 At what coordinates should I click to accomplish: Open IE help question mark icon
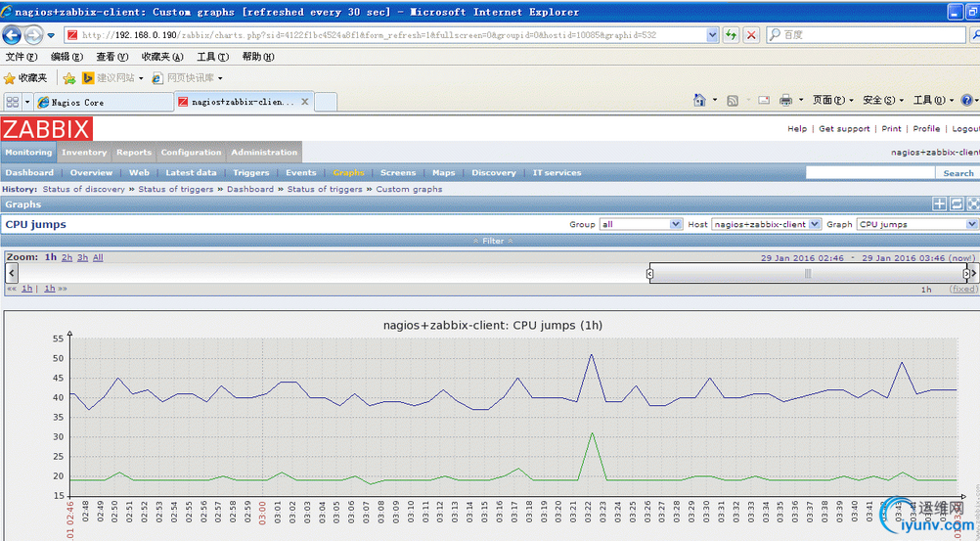pyautogui.click(x=966, y=100)
